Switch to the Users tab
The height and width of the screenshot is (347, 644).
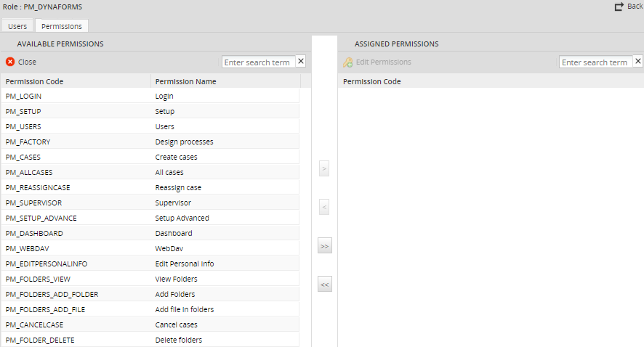[x=17, y=26]
